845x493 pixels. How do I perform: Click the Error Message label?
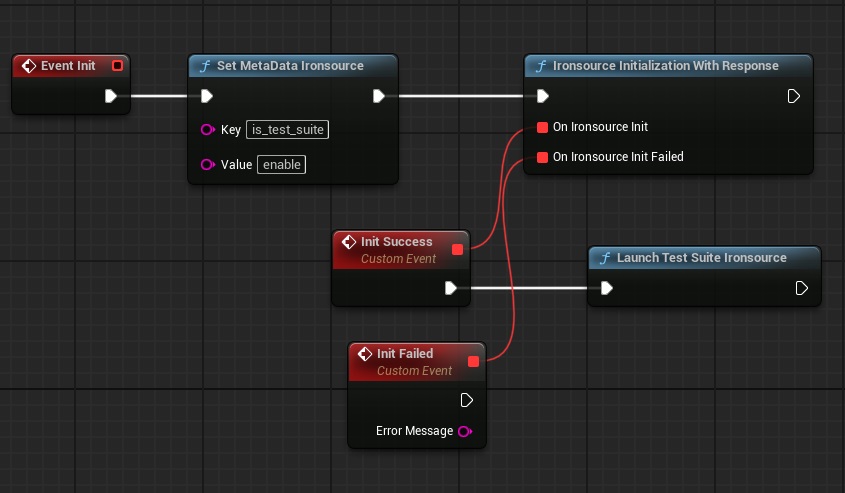[x=414, y=431]
